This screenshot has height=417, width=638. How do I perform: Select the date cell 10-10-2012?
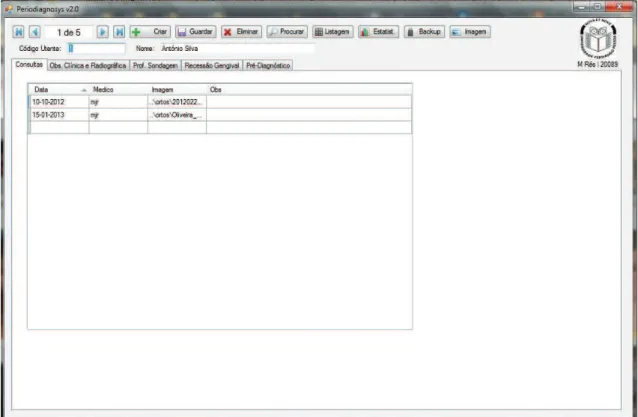pos(59,102)
